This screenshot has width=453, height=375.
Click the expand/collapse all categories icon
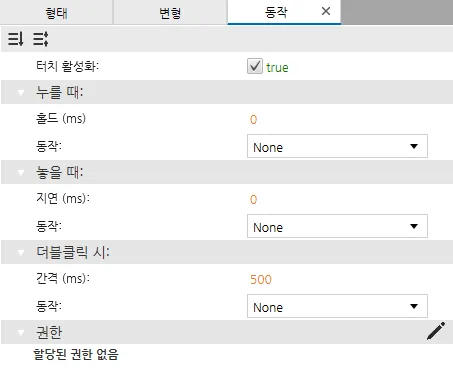(41, 39)
